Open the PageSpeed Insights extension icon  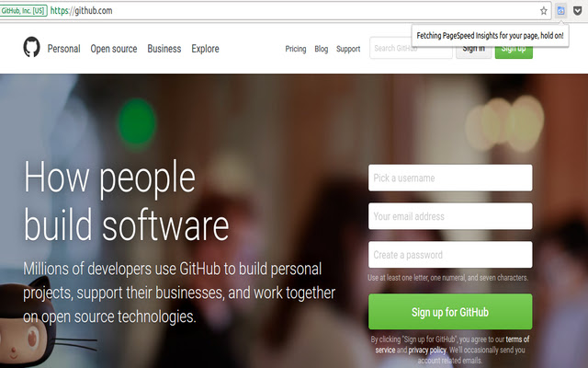[560, 11]
